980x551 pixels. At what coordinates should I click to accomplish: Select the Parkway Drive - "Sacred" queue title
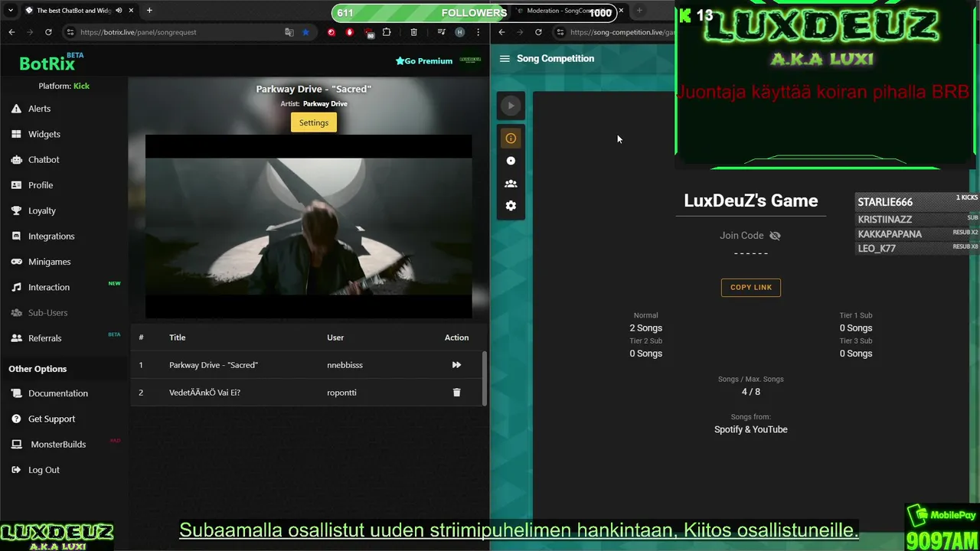tap(214, 365)
